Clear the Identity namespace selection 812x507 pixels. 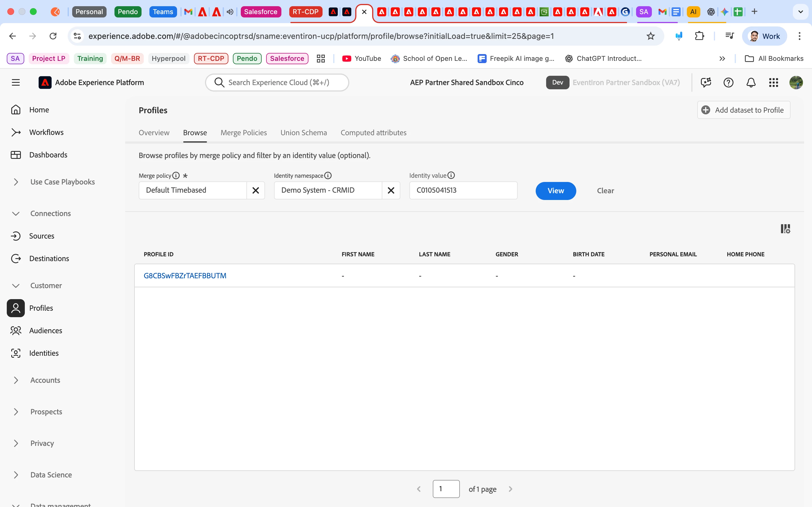click(390, 190)
